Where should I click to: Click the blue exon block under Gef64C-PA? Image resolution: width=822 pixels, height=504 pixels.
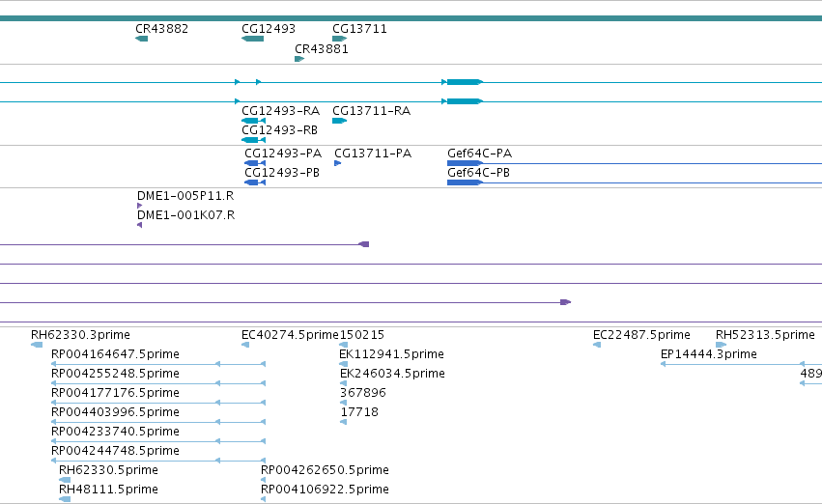465,163
